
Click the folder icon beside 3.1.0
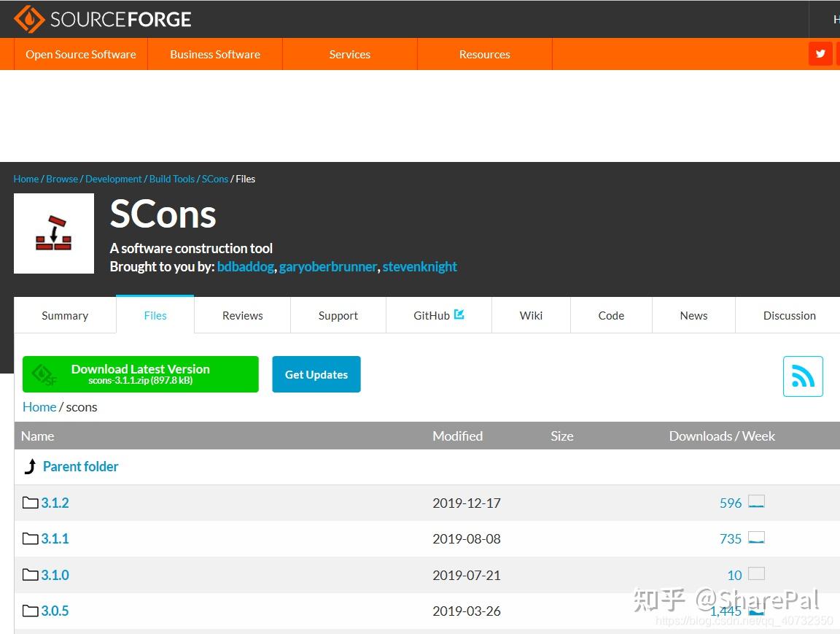point(30,574)
